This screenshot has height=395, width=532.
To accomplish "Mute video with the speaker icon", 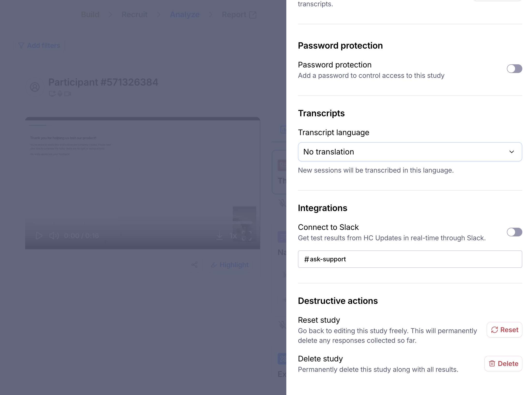I will click(54, 236).
